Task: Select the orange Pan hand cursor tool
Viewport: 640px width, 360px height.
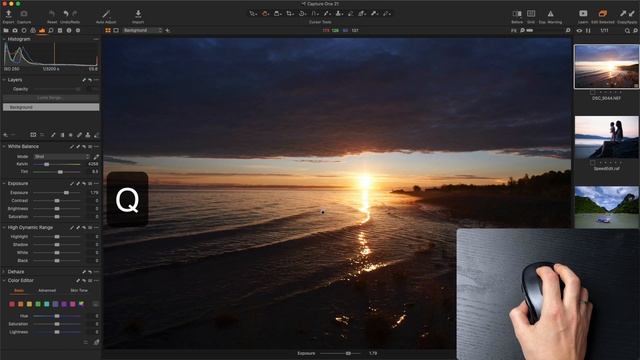Action: pyautogui.click(x=265, y=13)
